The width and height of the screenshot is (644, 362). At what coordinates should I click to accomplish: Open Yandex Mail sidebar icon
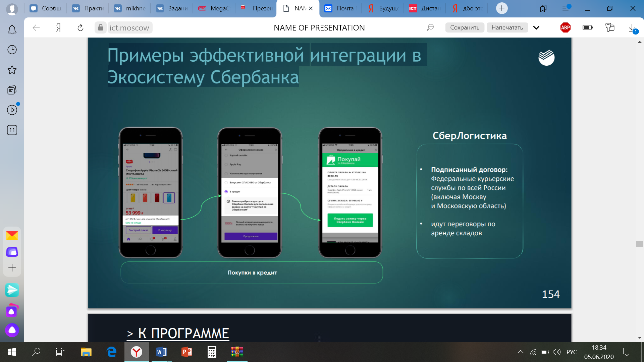(12, 235)
